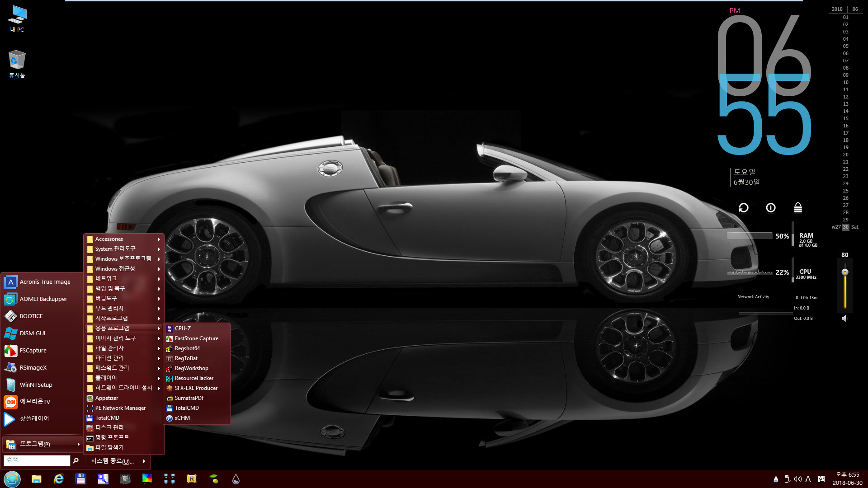Click the 프로그램(P) menu entry
Screen dimensions: 868x488
42,444
